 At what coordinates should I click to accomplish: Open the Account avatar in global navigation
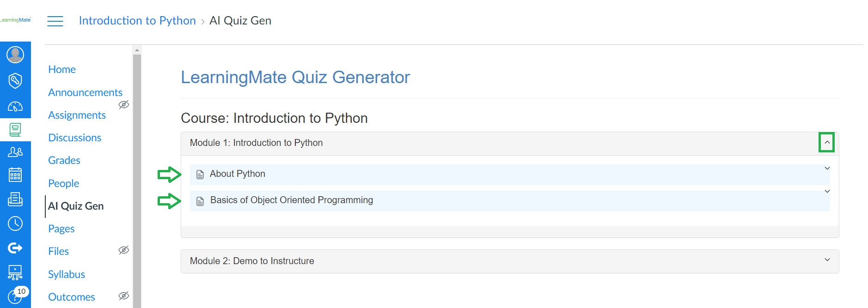pyautogui.click(x=15, y=54)
